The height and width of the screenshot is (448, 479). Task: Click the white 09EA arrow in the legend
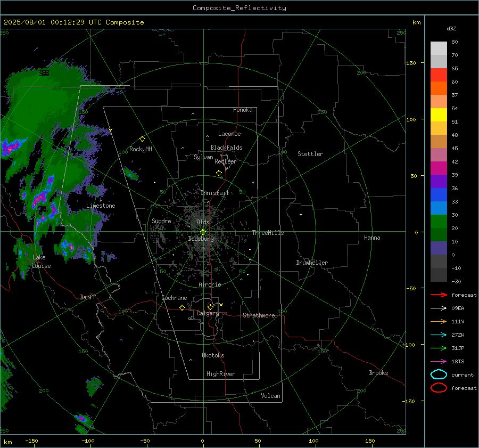coord(439,308)
